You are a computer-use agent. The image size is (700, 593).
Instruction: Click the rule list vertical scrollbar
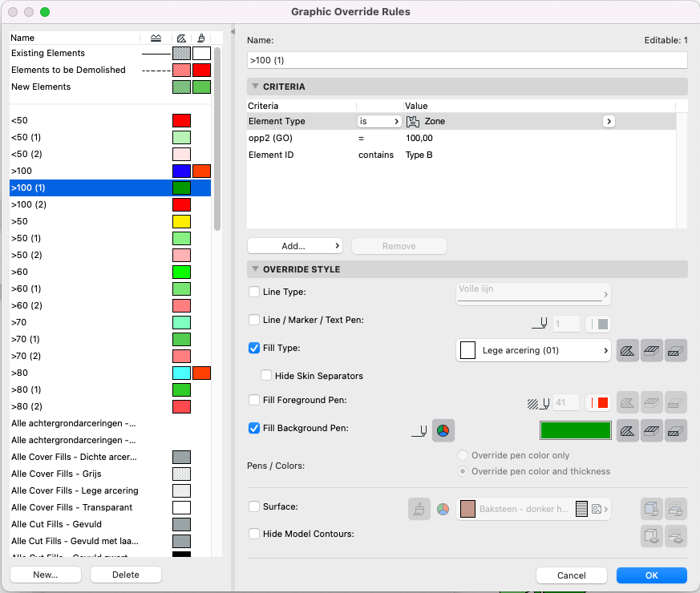tap(217, 139)
